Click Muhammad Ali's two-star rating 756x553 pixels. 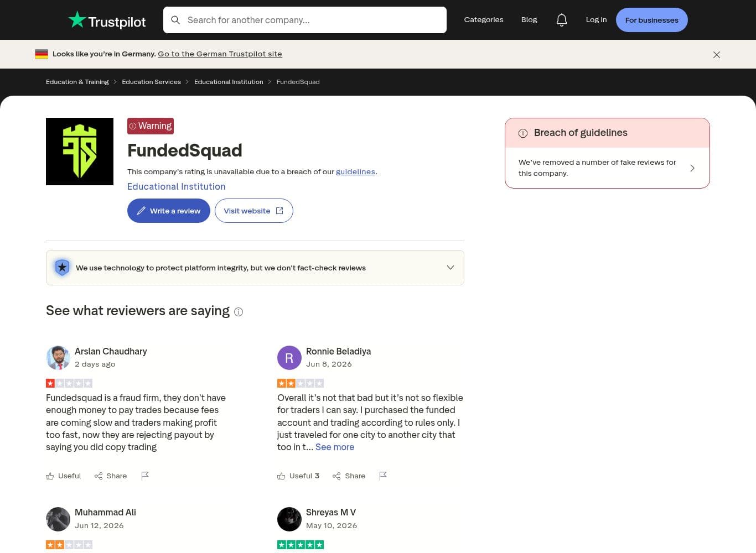point(69,545)
